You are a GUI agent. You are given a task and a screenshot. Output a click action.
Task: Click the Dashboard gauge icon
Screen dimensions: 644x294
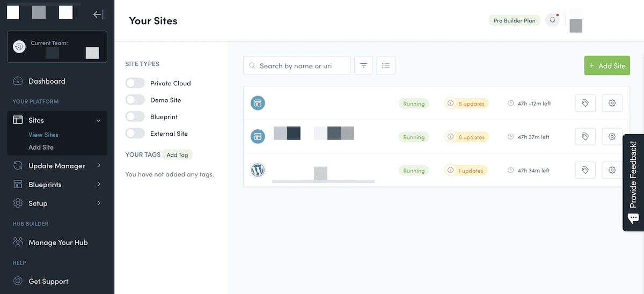pos(18,81)
